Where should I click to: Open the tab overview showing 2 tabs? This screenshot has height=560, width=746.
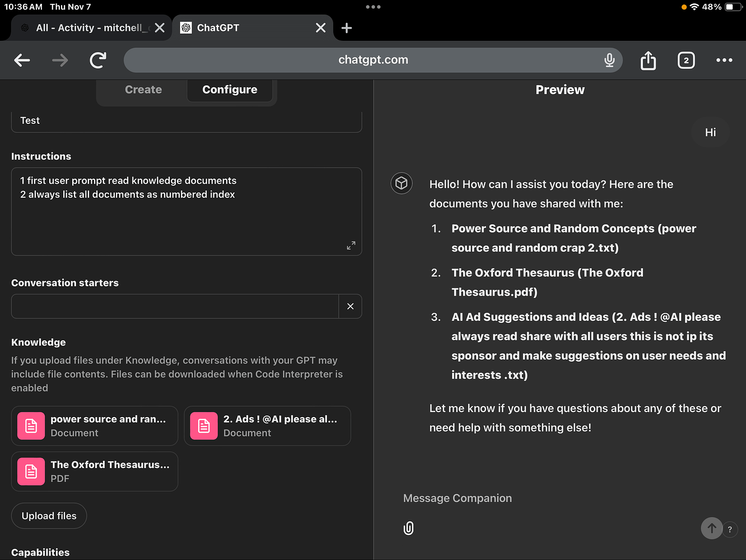(x=686, y=60)
